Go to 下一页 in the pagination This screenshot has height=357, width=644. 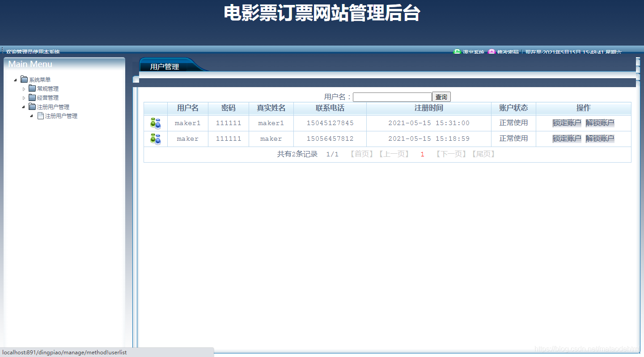(x=452, y=154)
